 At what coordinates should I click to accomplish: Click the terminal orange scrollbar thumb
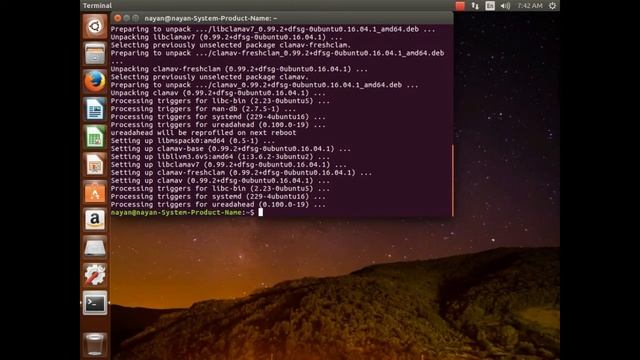453,180
